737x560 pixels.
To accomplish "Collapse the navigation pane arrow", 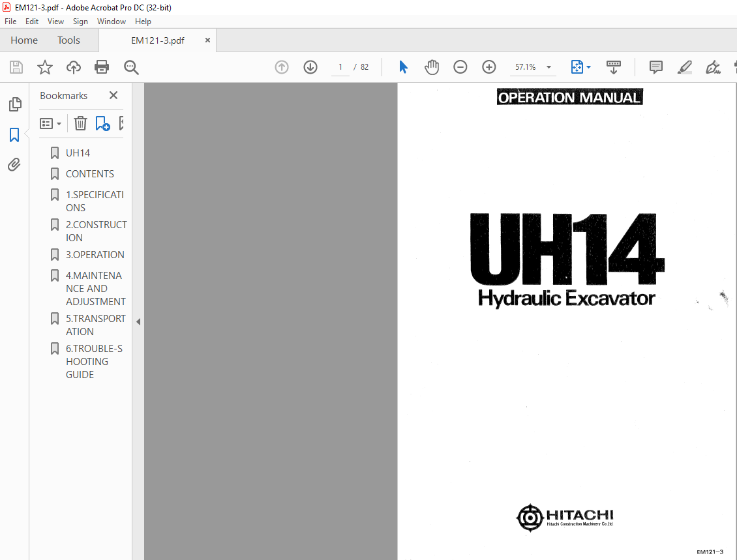I will point(138,322).
